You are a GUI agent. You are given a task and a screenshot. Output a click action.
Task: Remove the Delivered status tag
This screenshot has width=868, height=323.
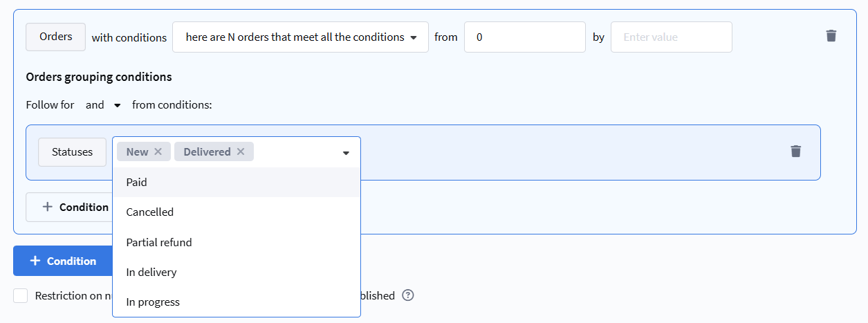click(x=241, y=152)
